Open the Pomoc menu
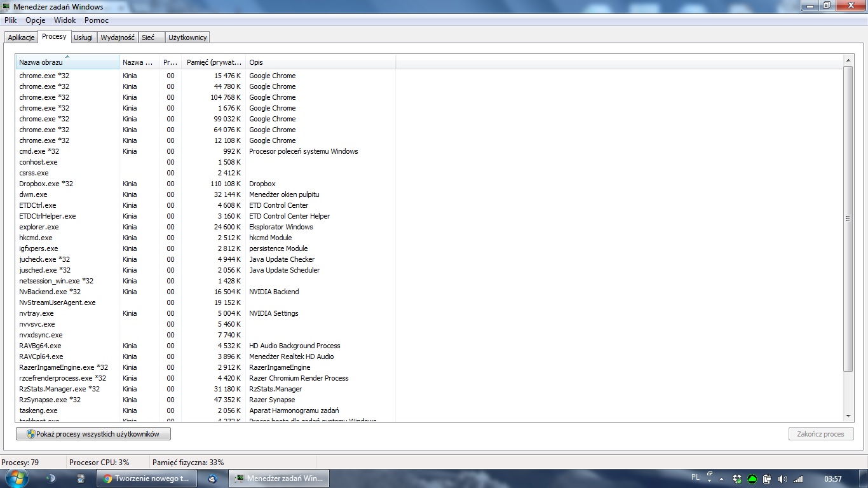868x488 pixels. point(97,20)
